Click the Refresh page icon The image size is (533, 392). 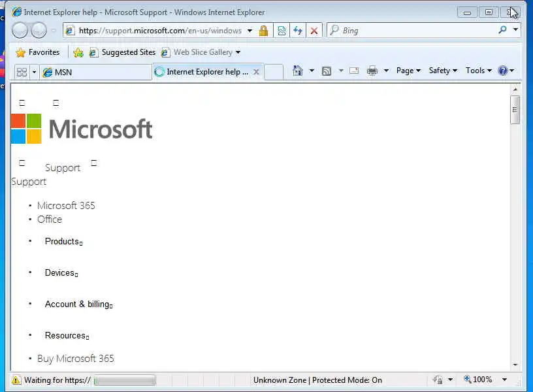click(298, 31)
